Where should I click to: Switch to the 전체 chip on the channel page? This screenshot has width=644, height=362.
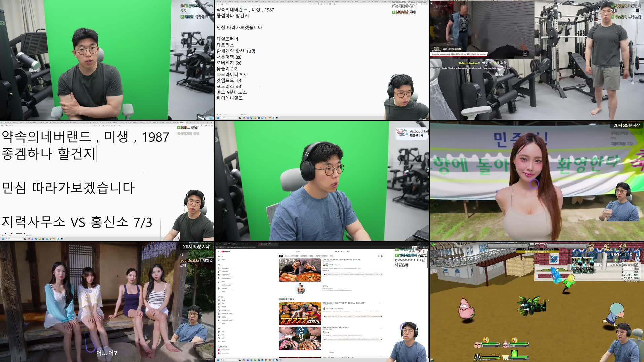[281, 256]
